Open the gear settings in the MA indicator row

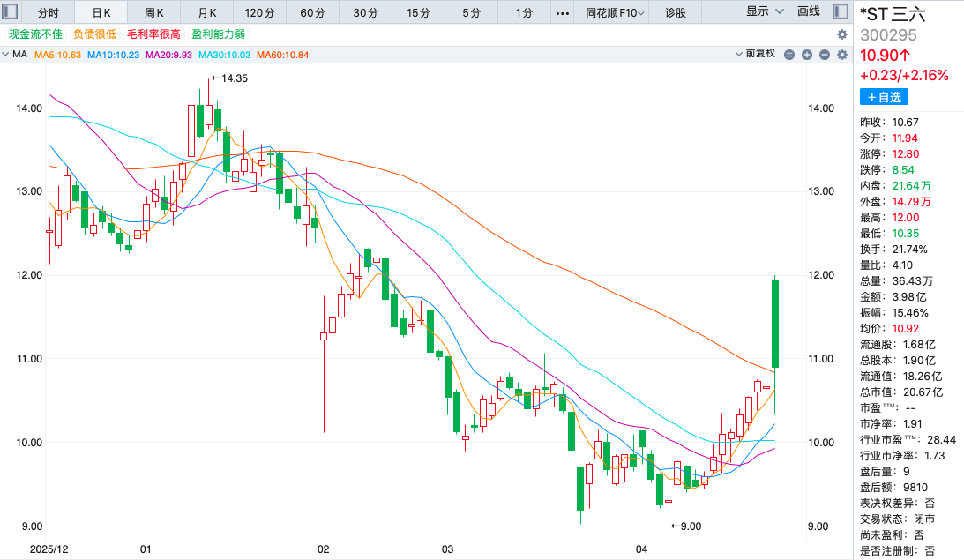(842, 55)
